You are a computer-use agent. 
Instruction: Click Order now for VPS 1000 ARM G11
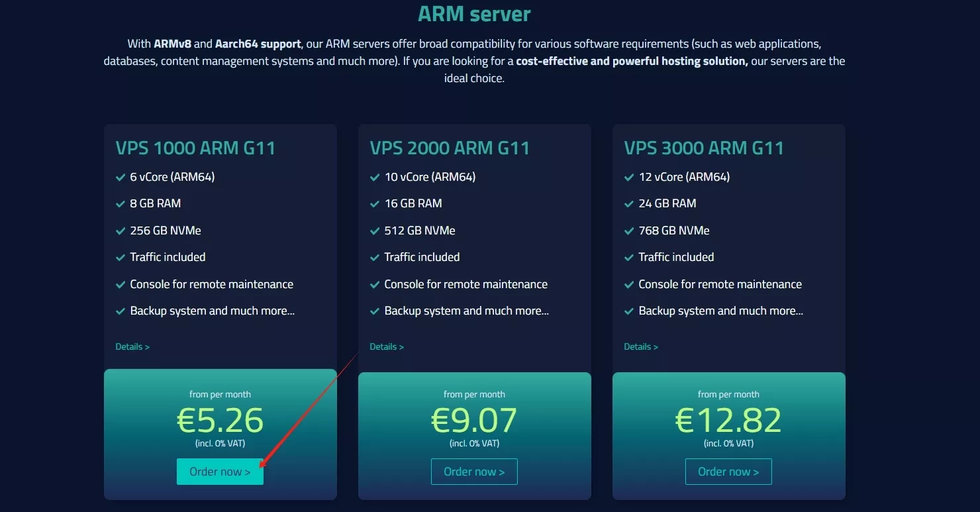pyautogui.click(x=220, y=472)
